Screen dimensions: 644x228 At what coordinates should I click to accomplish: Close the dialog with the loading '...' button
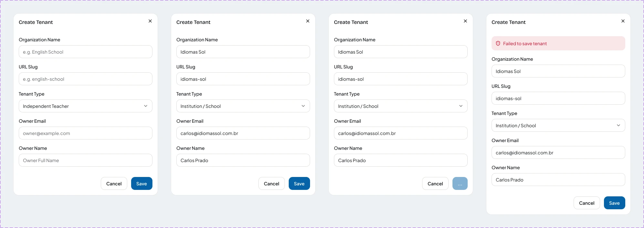tap(465, 21)
